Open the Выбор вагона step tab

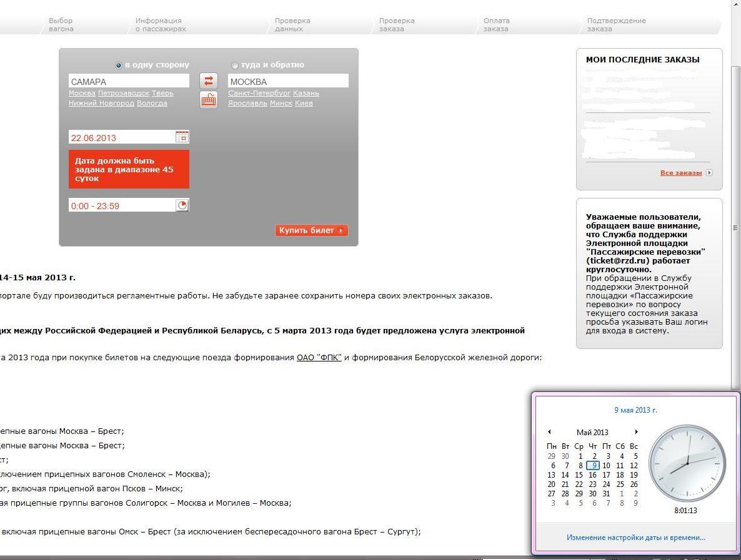pos(61,24)
